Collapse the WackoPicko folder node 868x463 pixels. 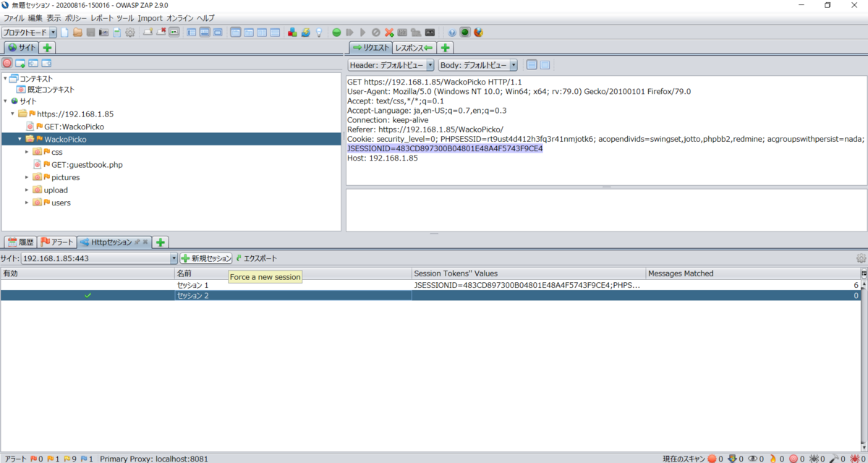[20, 139]
